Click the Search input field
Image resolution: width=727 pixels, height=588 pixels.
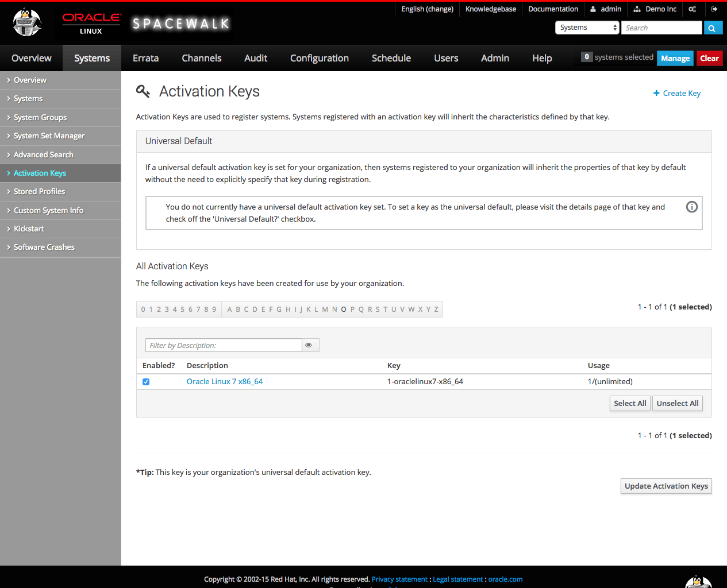point(661,28)
